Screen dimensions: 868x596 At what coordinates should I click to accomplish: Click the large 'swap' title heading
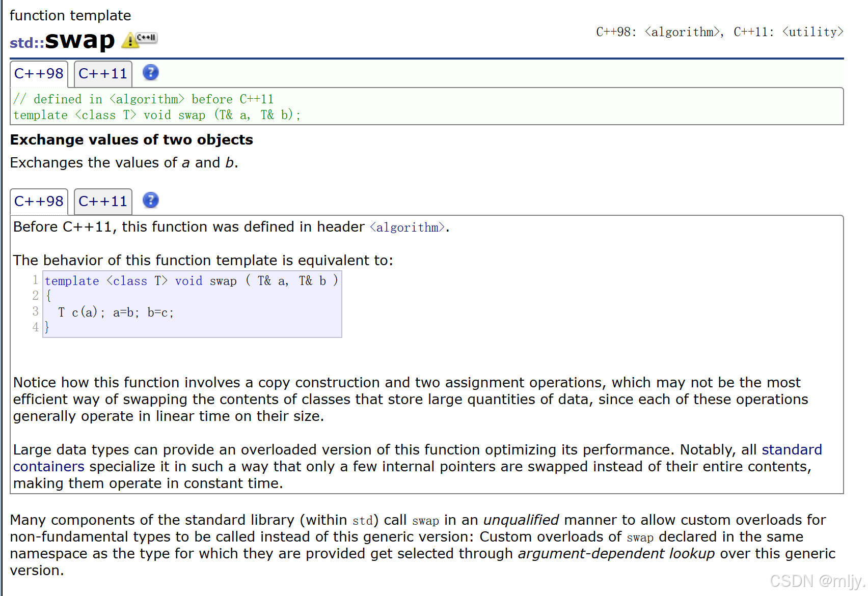coord(80,40)
